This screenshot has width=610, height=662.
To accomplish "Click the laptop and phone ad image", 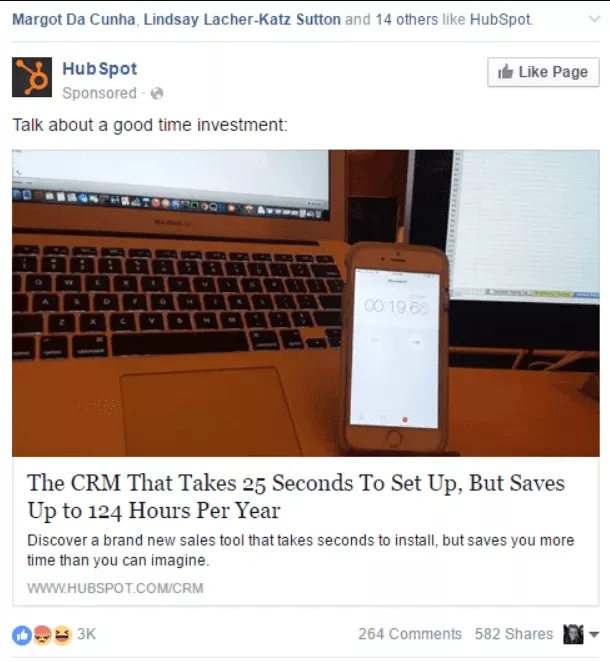I will (x=306, y=303).
